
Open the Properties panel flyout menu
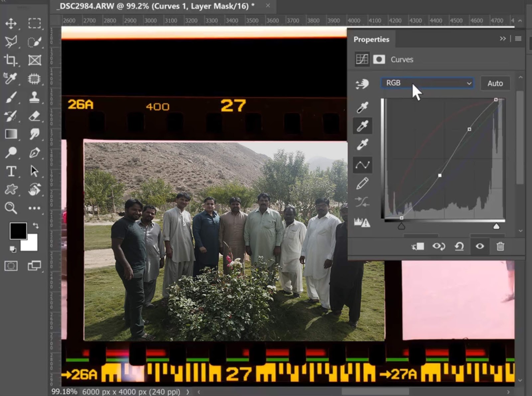pos(519,39)
